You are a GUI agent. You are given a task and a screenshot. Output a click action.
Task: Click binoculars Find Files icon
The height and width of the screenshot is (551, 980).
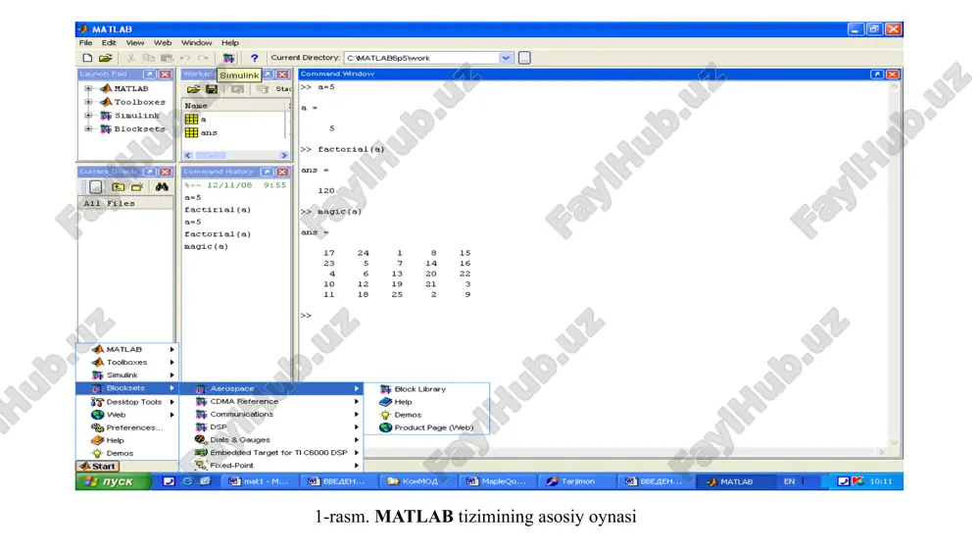coord(162,187)
